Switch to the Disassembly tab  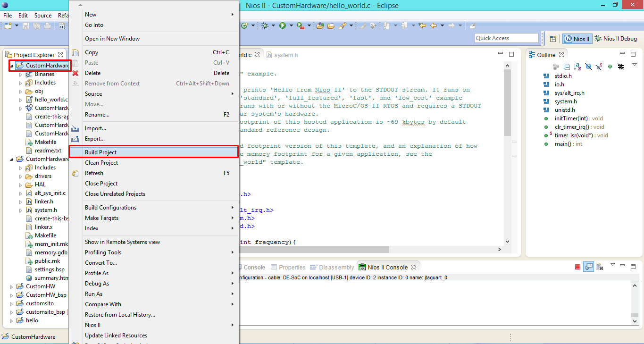point(332,267)
